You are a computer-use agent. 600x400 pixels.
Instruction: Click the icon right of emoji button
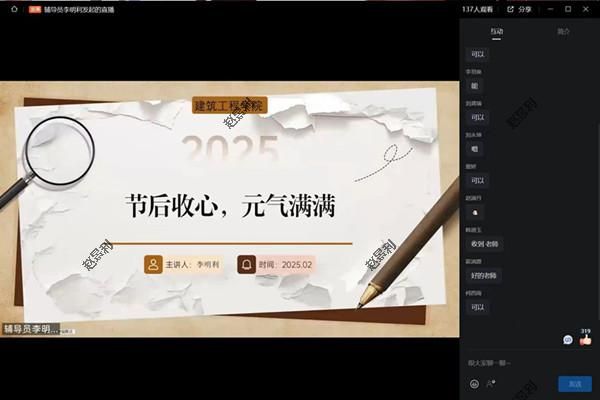pyautogui.click(x=490, y=384)
